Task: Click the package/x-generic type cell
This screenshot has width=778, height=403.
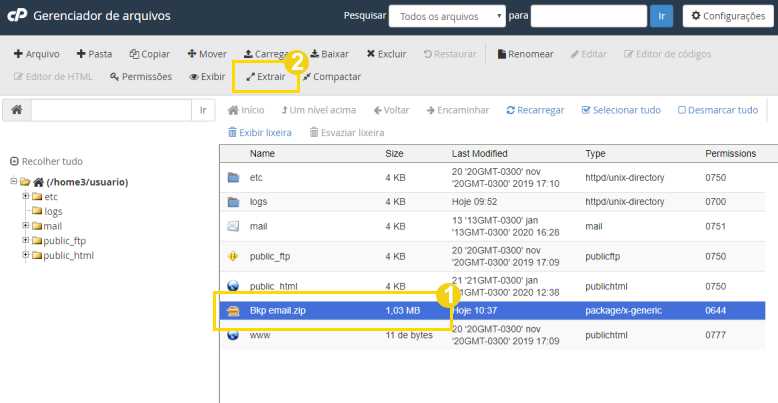Action: click(623, 311)
